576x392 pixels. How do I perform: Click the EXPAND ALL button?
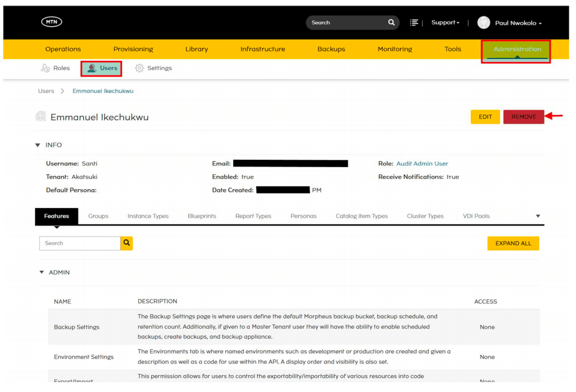tap(513, 244)
